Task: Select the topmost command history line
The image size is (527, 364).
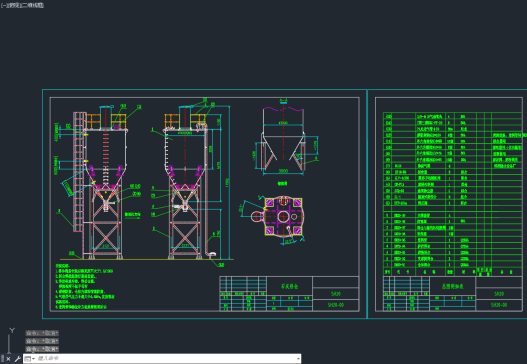Action: tap(42, 333)
